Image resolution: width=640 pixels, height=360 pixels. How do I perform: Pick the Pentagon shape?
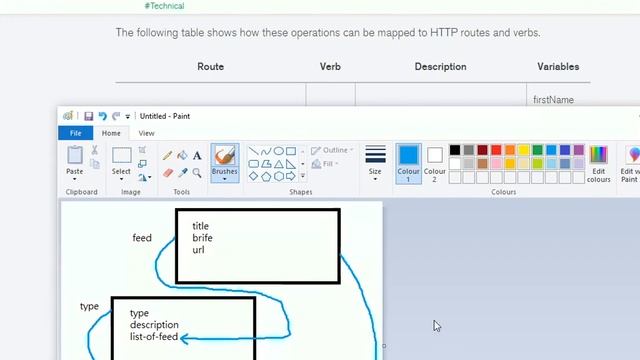266,176
